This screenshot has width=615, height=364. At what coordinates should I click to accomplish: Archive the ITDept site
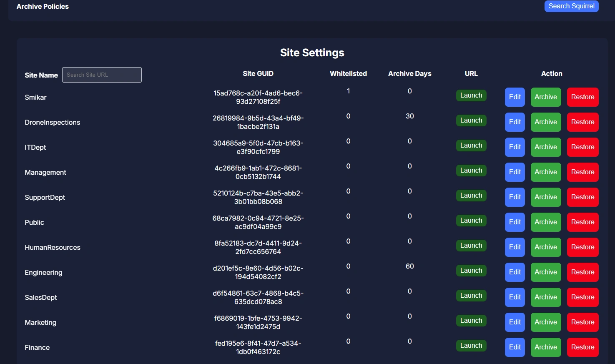coord(545,147)
